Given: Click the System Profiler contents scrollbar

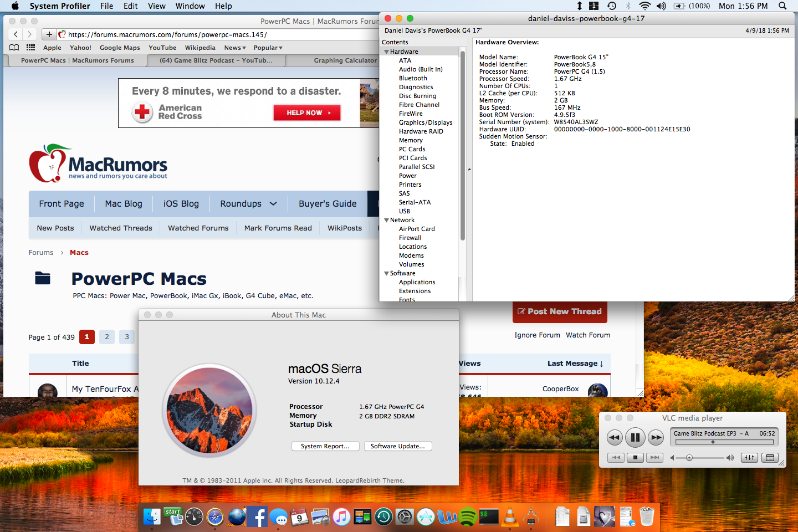Looking at the screenshot, I should pos(462,147).
